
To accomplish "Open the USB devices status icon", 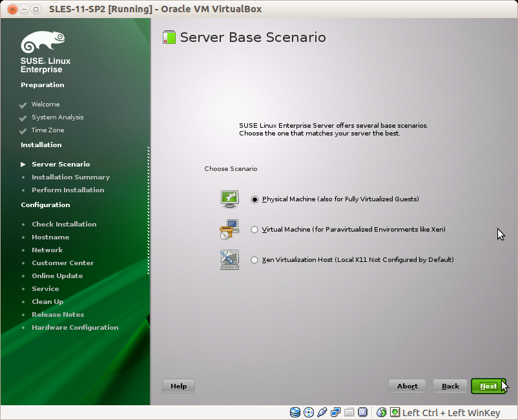I will point(322,412).
